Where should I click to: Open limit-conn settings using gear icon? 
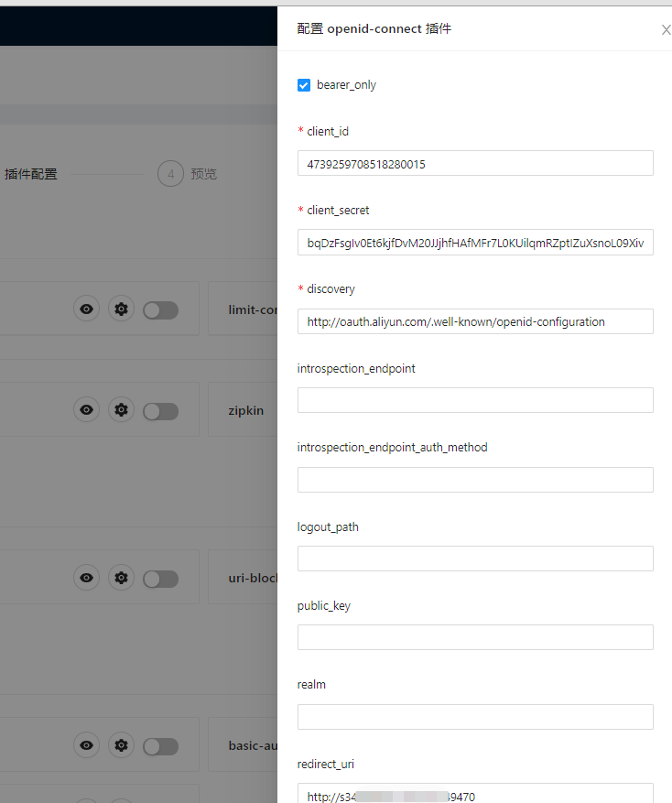[121, 309]
